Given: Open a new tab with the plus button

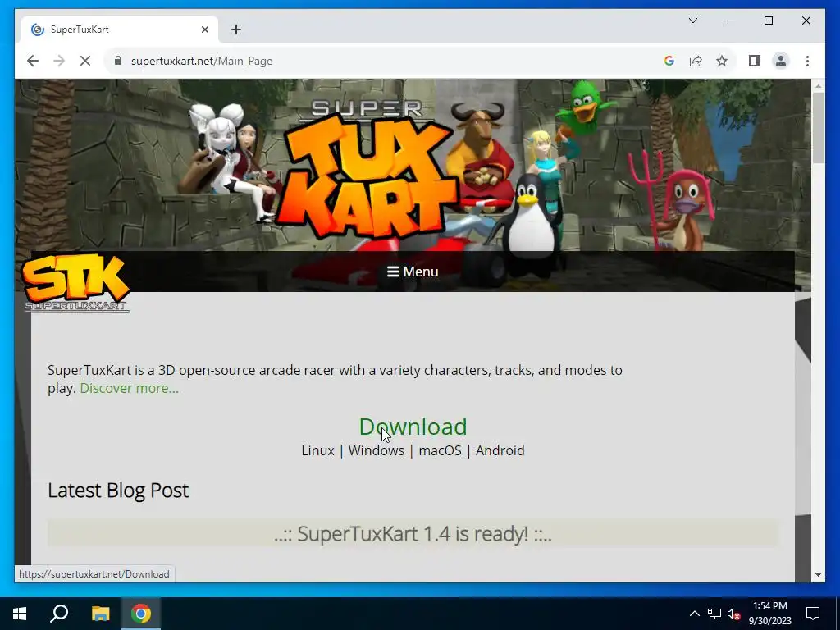Looking at the screenshot, I should (x=236, y=30).
